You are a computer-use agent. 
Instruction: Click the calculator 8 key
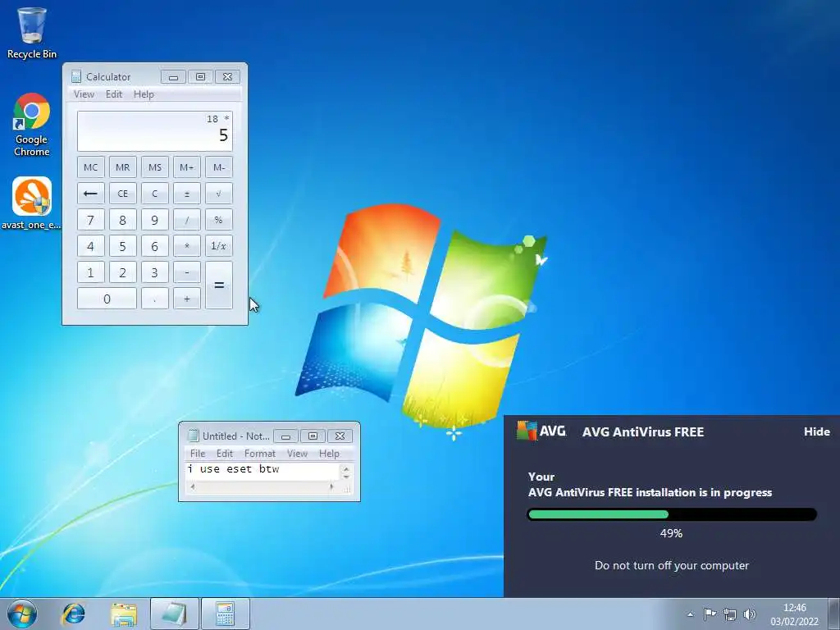(123, 220)
